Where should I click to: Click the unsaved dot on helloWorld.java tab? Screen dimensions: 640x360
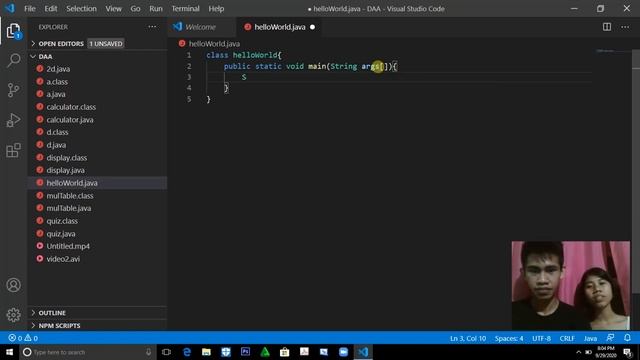click(x=312, y=27)
